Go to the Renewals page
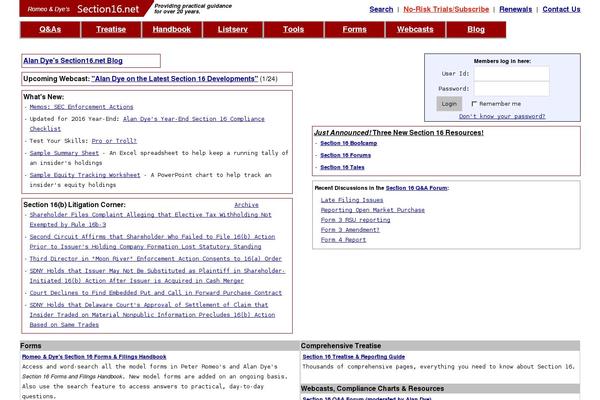The width and height of the screenshot is (600, 400). [515, 9]
